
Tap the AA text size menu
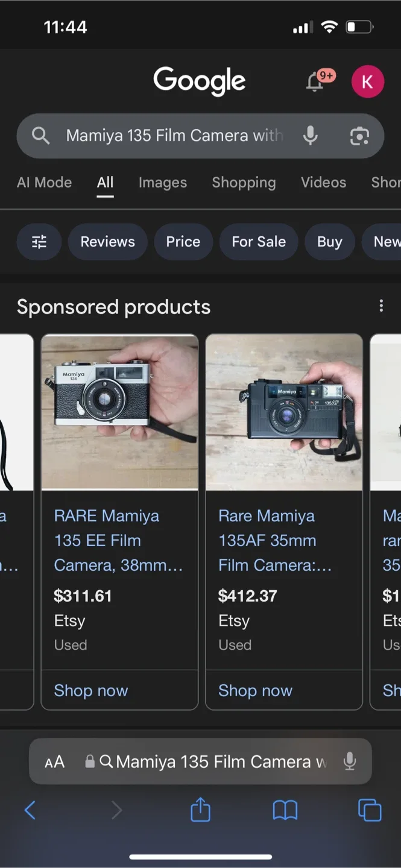pyautogui.click(x=55, y=761)
